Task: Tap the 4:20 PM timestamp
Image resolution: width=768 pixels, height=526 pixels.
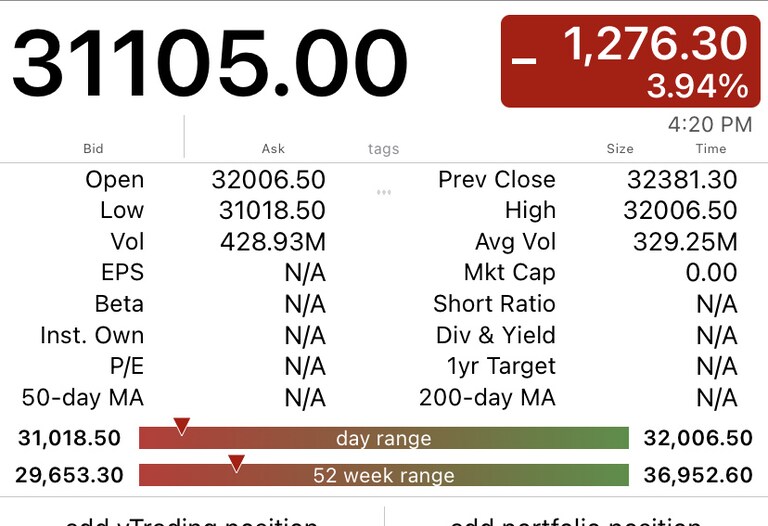Action: pos(710,124)
